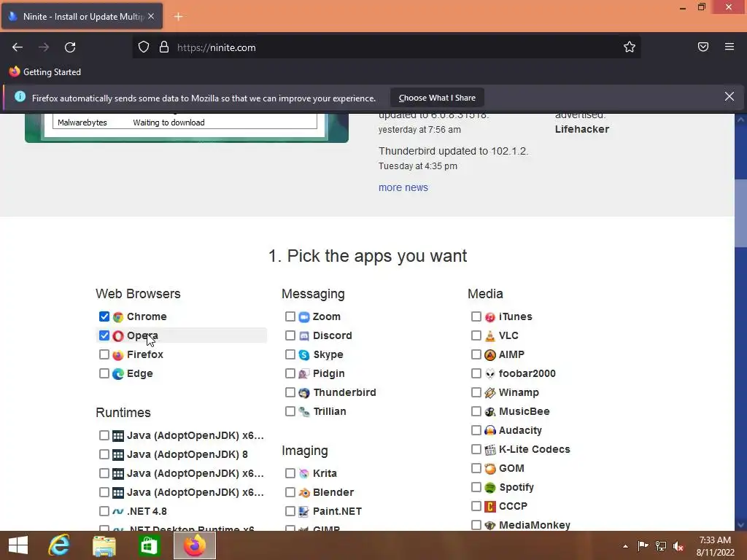
Task: Click the VLC cone icon
Action: pos(489,335)
